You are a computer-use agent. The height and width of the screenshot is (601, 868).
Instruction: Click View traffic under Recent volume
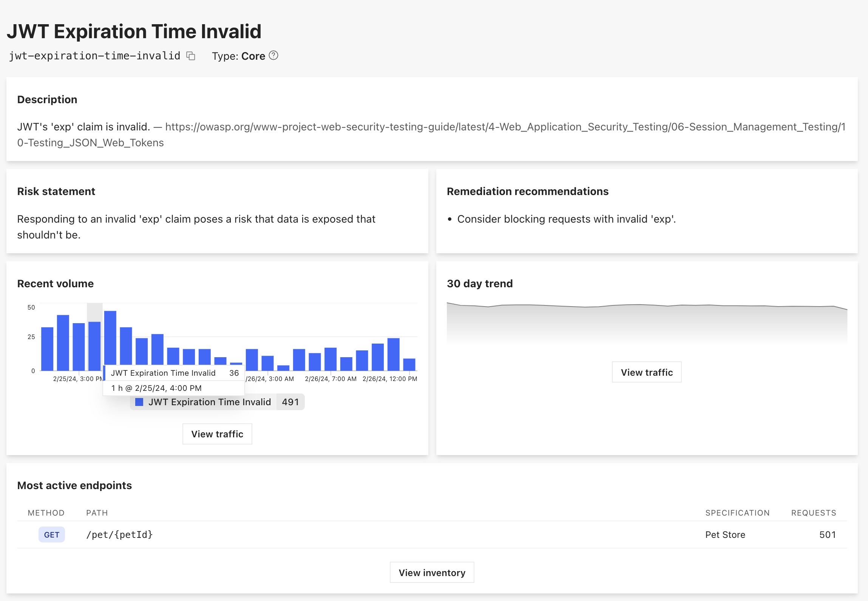217,434
